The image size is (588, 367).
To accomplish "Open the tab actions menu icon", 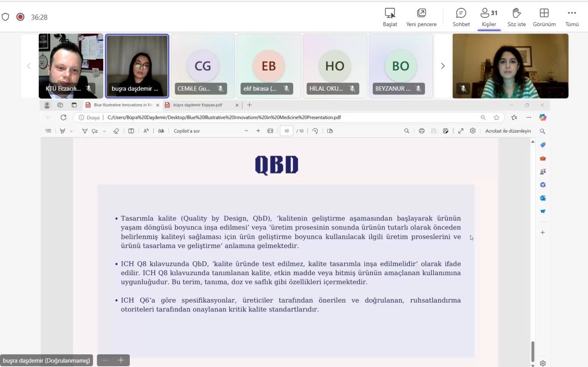I will click(x=74, y=105).
